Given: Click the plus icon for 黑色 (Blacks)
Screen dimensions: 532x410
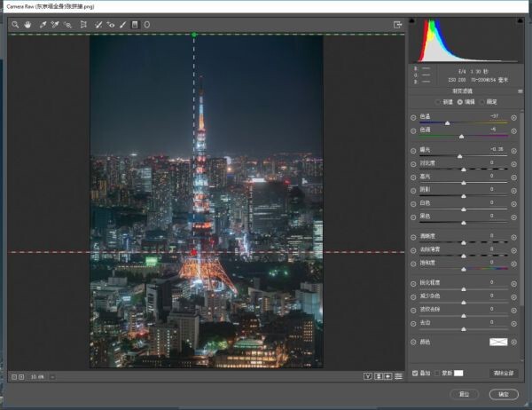Looking at the screenshot, I should point(514,217).
